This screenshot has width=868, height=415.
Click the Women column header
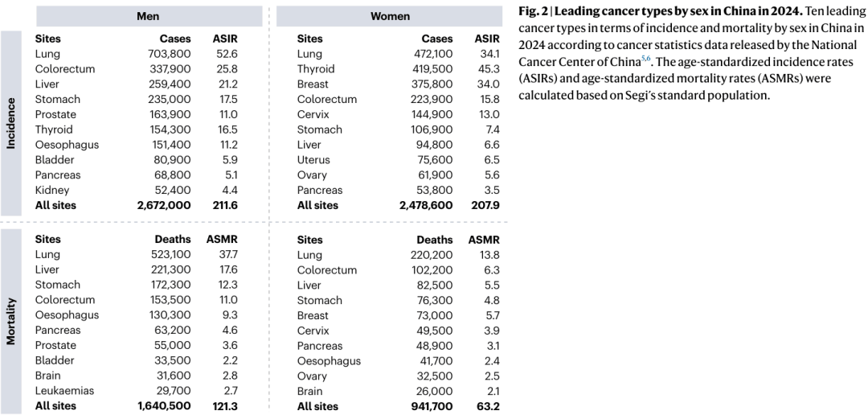[x=391, y=16]
